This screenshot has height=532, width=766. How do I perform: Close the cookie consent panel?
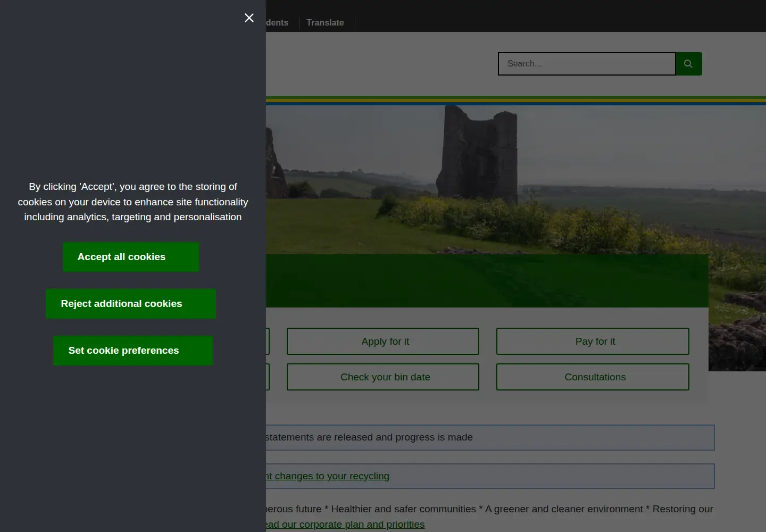249,18
